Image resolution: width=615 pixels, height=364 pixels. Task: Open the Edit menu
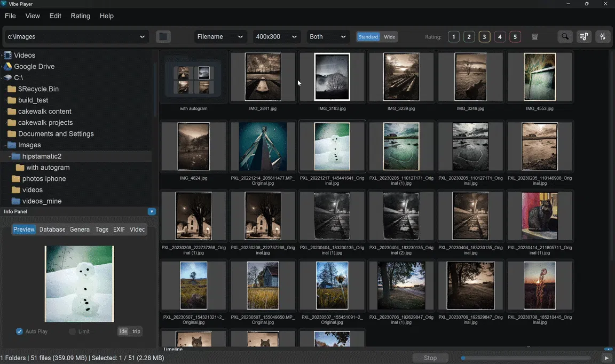point(56,15)
